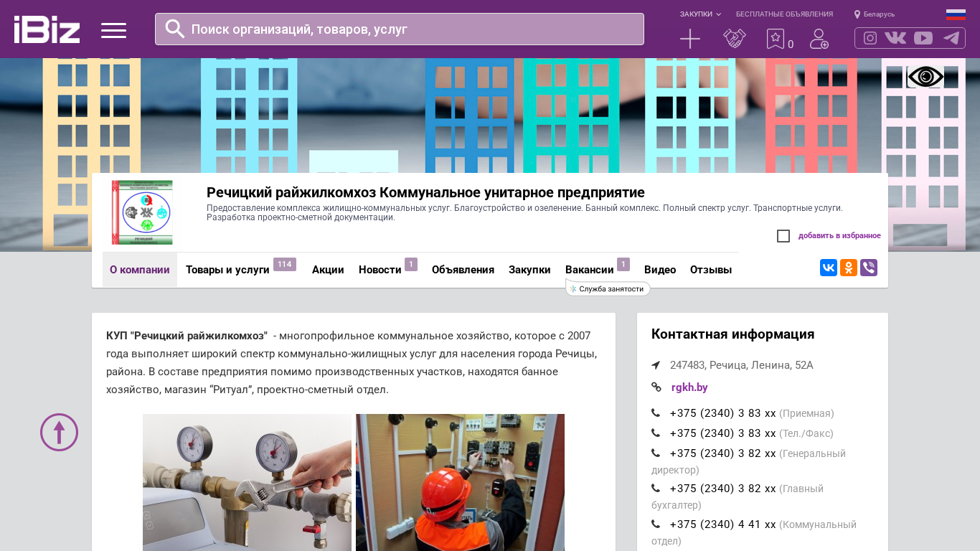The width and height of the screenshot is (980, 551).
Task: Open the pressure gauge wrench photo
Action: click(247, 482)
